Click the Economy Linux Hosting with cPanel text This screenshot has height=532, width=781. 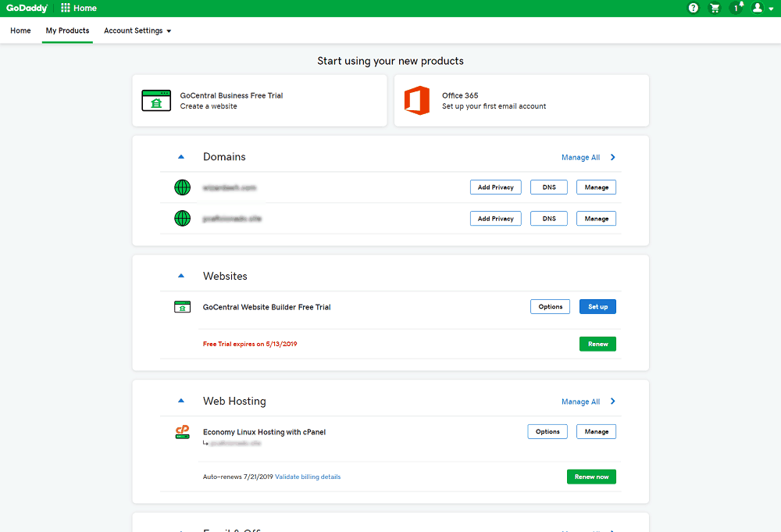click(x=264, y=432)
